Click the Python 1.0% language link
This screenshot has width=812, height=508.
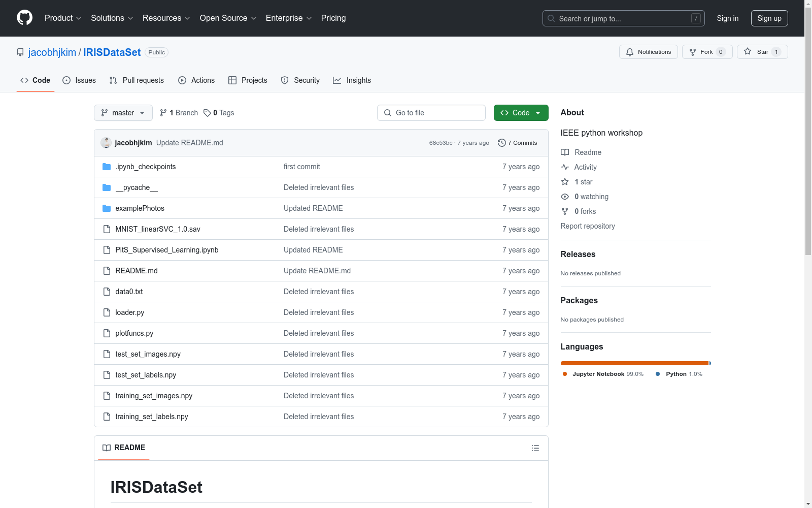coord(679,374)
